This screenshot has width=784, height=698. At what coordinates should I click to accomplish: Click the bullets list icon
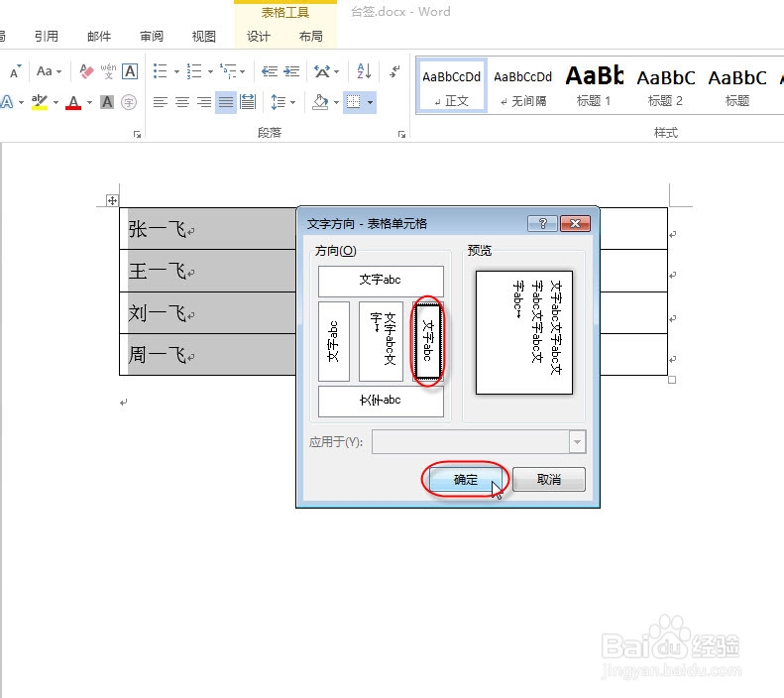tap(160, 71)
